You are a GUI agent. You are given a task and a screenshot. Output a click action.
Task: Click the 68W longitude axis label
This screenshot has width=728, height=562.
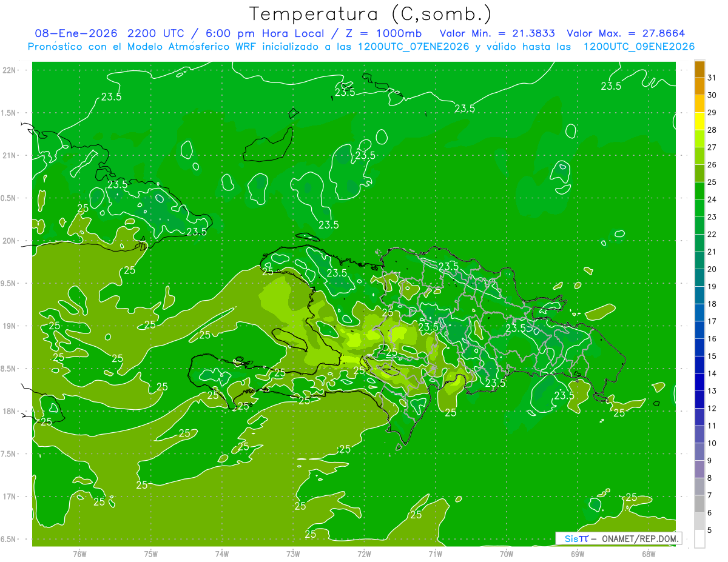coord(649,554)
